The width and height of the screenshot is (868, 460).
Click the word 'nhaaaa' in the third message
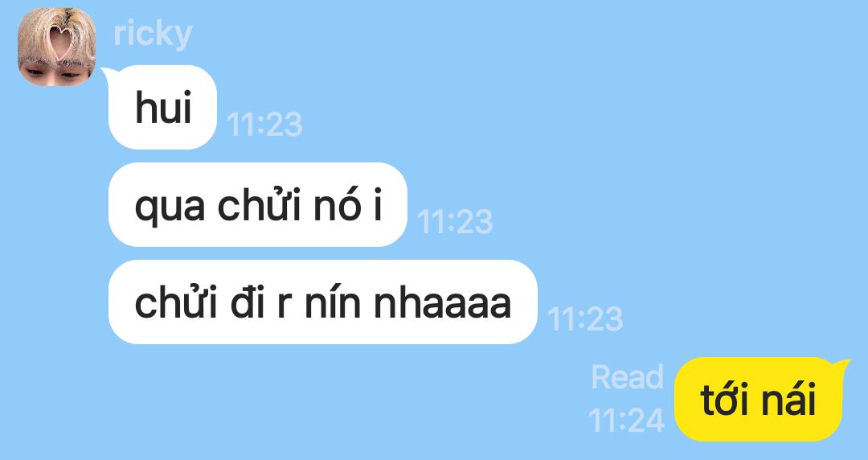pos(442,304)
